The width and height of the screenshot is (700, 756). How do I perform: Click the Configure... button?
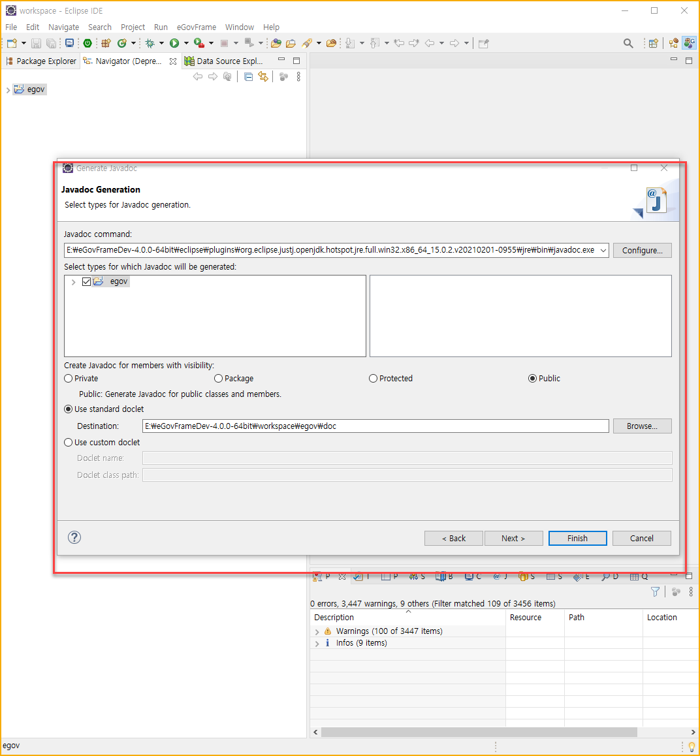coord(642,250)
